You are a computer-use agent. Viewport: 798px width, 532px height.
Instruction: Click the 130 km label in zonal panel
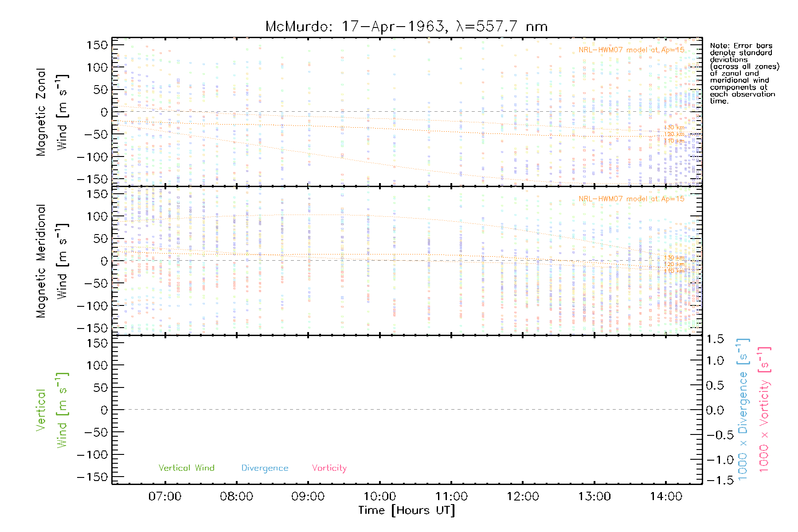click(674, 128)
